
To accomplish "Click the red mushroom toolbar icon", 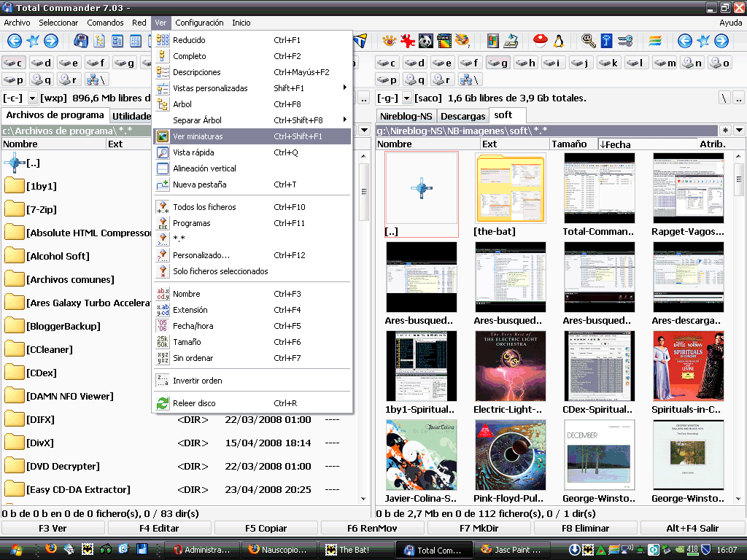I will (x=540, y=41).
